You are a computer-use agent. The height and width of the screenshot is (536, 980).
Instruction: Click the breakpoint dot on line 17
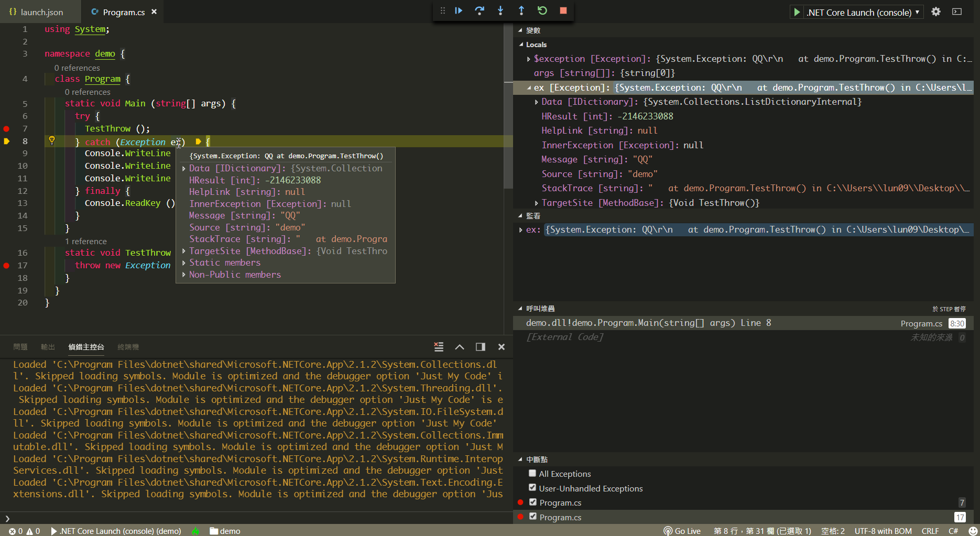pos(6,266)
